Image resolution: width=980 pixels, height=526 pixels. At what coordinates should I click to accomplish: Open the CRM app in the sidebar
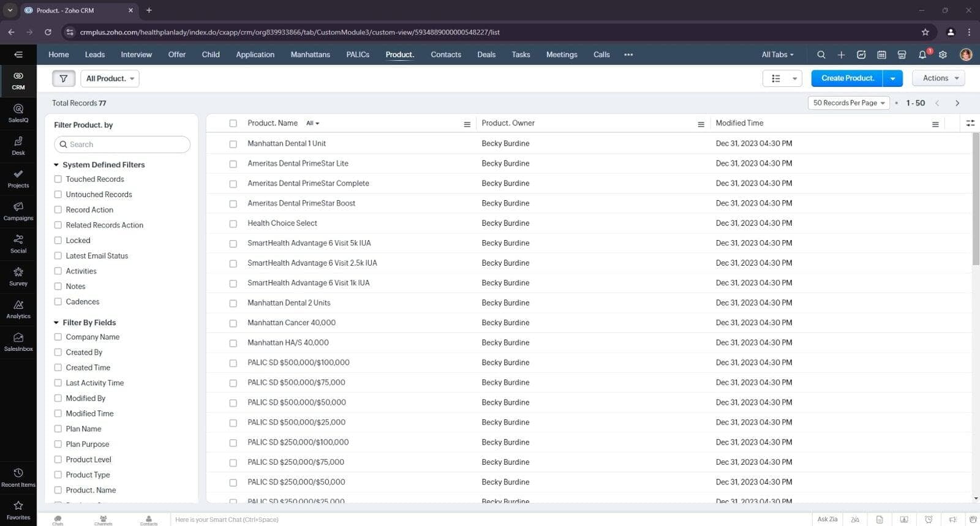(18, 81)
